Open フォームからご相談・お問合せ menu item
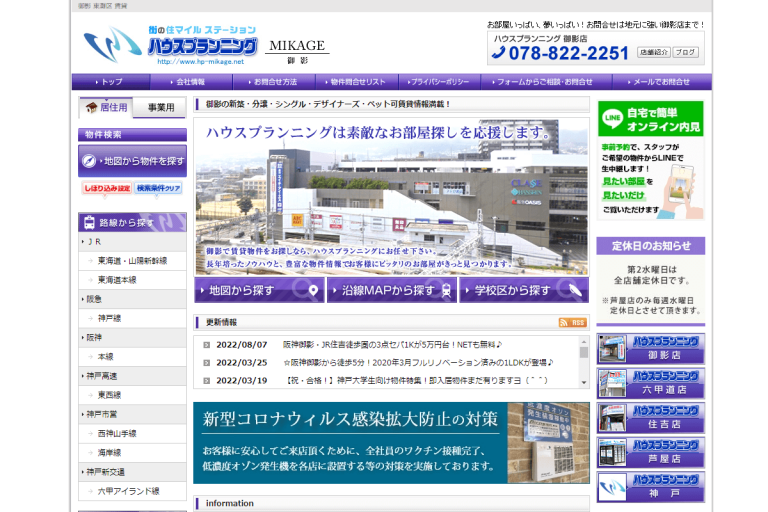The height and width of the screenshot is (512, 768). point(546,82)
